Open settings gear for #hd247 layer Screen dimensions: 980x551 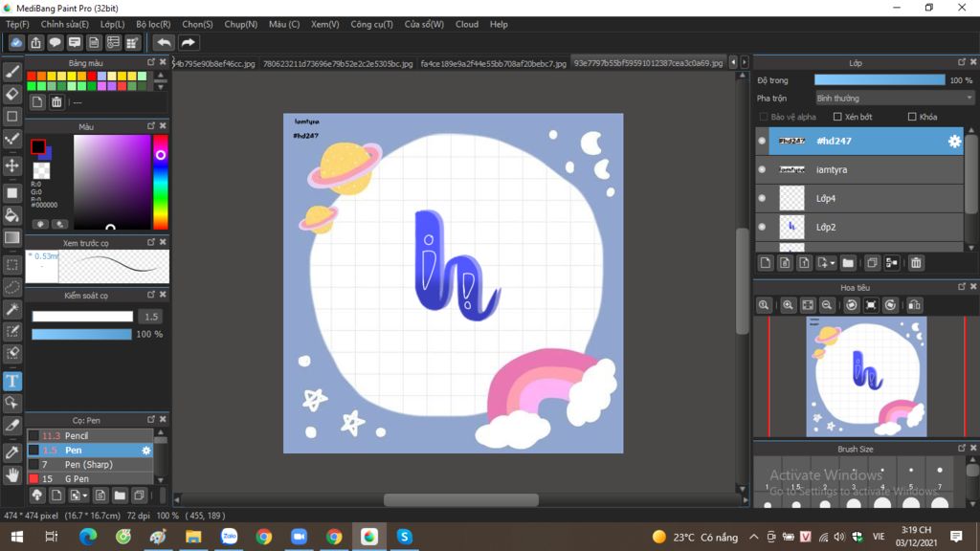(x=954, y=142)
